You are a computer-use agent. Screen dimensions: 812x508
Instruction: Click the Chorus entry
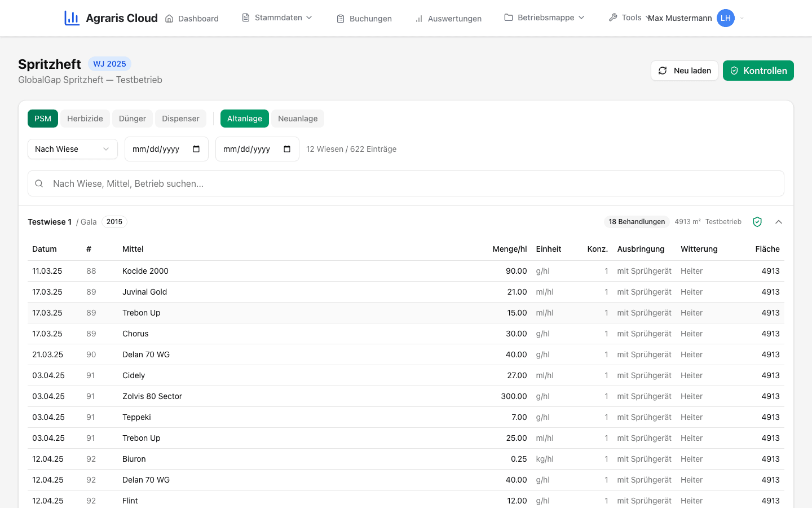pyautogui.click(x=135, y=334)
